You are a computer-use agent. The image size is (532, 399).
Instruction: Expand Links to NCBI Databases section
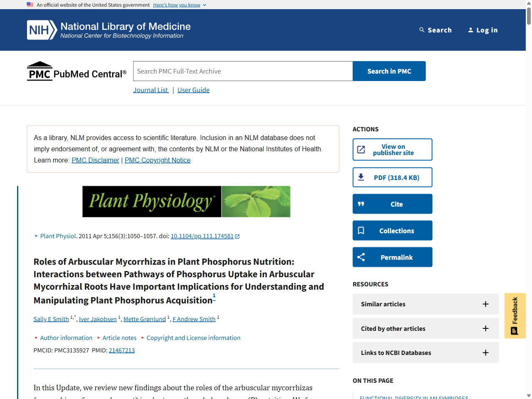426,352
